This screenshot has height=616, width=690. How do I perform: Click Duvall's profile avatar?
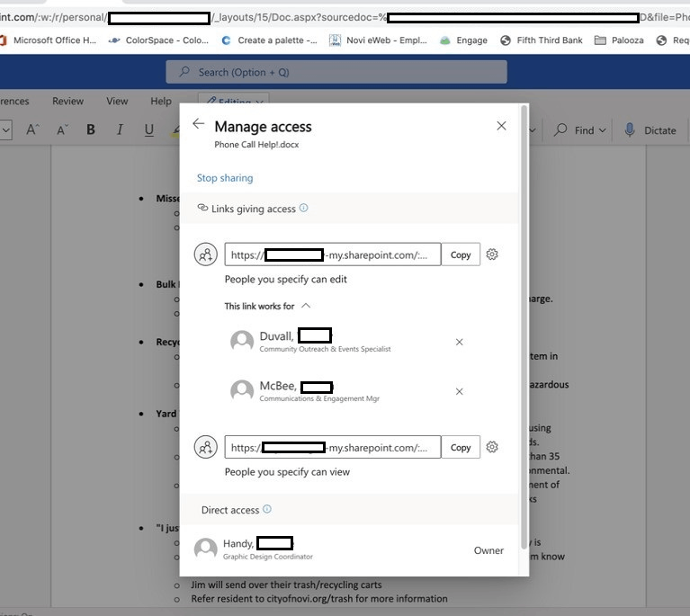pyautogui.click(x=242, y=342)
